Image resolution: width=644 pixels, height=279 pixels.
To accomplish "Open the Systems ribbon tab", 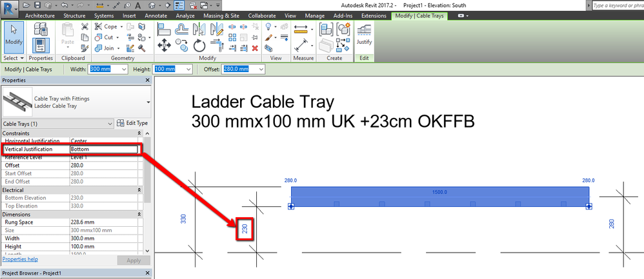I will [x=104, y=15].
